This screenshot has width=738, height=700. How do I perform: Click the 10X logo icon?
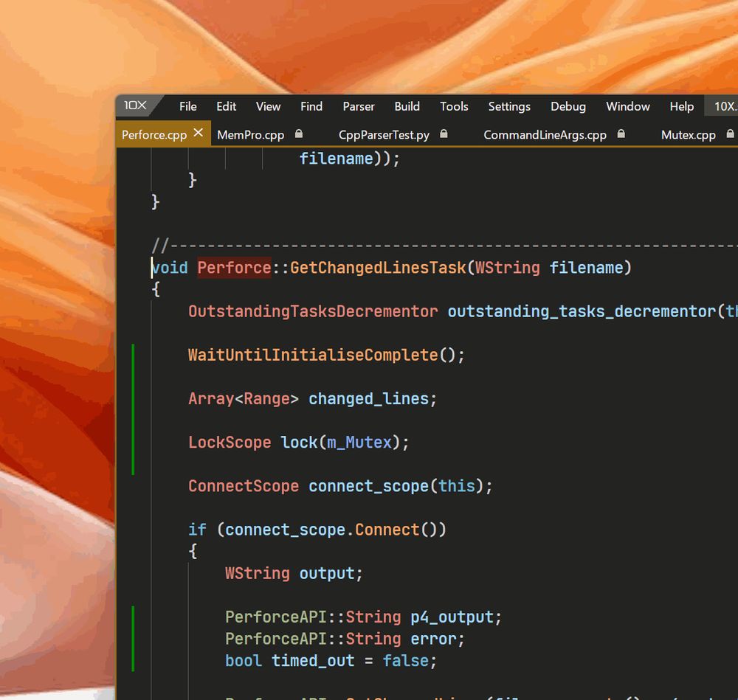click(x=135, y=105)
